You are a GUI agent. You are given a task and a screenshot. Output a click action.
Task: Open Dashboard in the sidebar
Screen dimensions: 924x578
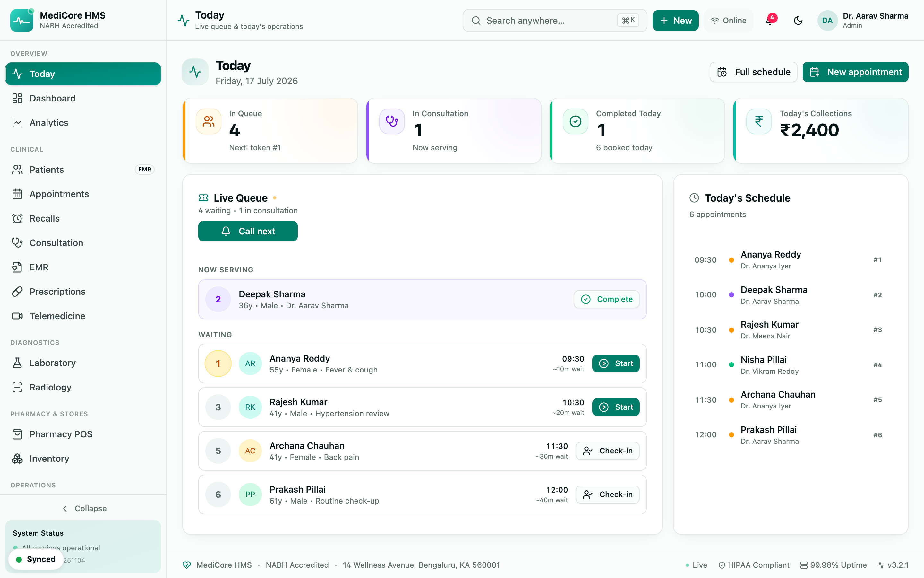pos(83,98)
